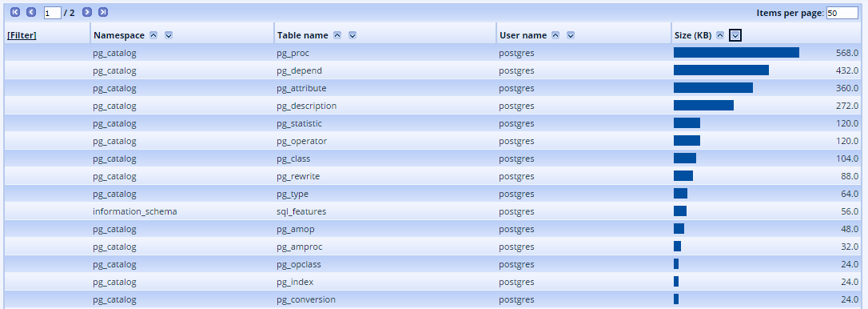Select the pg_amproc table name cell
The width and height of the screenshot is (868, 309).
pos(300,247)
